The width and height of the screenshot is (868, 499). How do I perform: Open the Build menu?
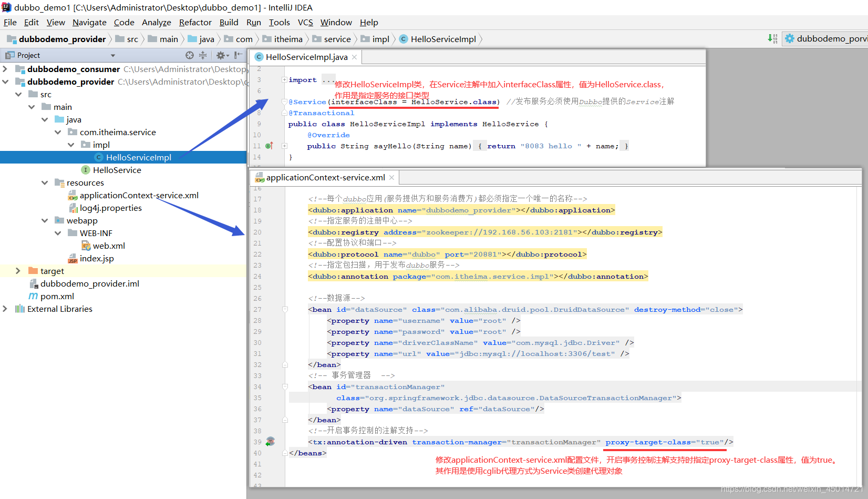coord(229,22)
